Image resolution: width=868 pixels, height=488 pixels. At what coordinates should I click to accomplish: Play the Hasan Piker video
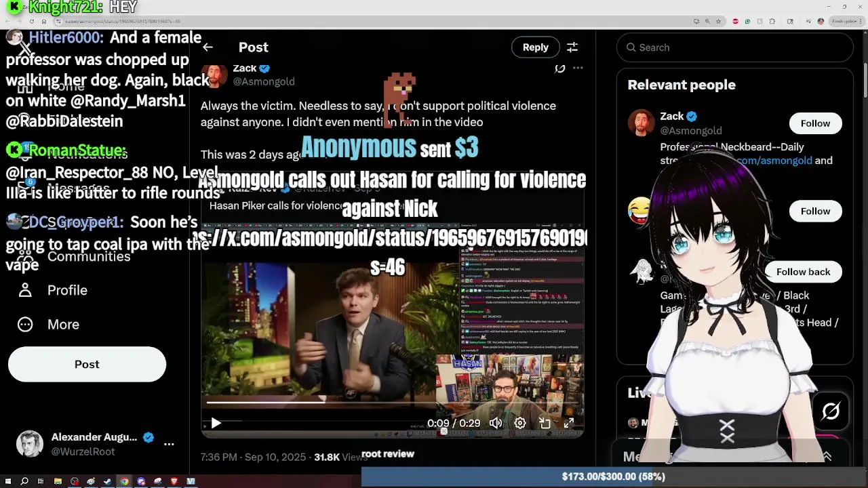216,423
